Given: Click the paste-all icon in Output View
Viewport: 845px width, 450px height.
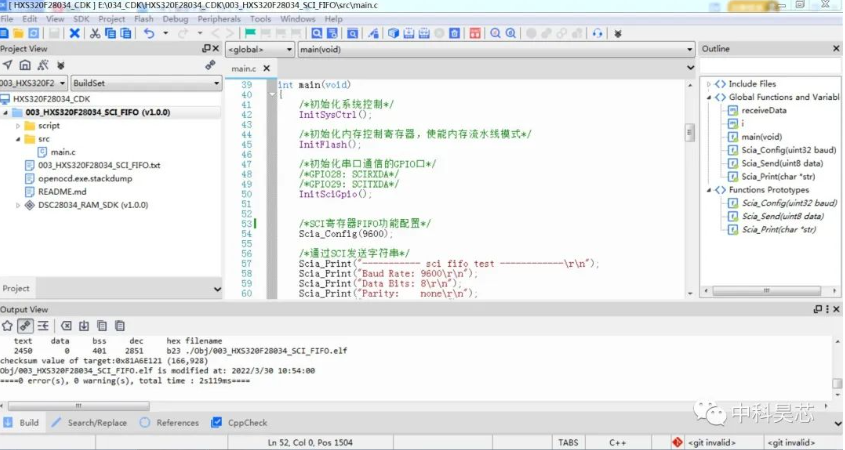Looking at the screenshot, I should (x=120, y=326).
